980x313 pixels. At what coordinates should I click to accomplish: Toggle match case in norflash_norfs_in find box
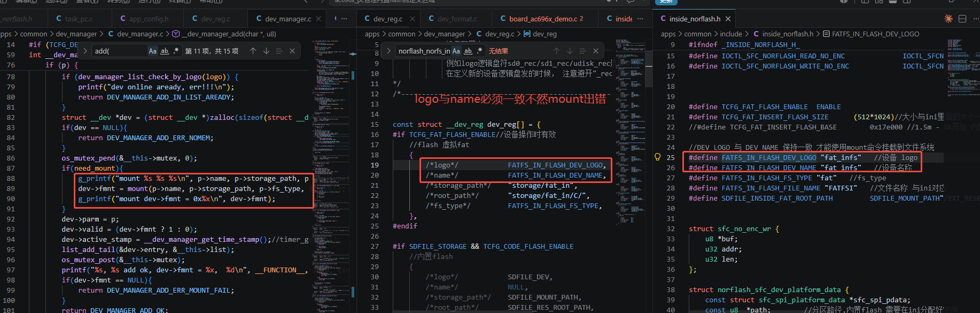coord(456,51)
